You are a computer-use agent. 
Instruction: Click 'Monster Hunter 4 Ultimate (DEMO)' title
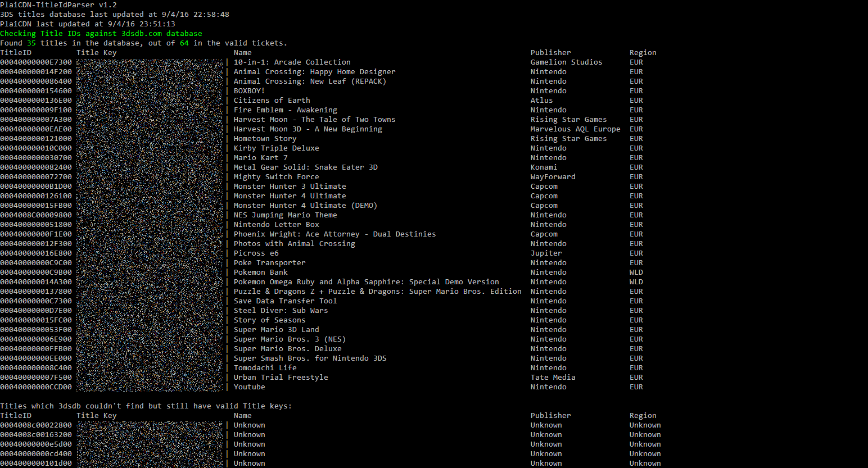(305, 206)
